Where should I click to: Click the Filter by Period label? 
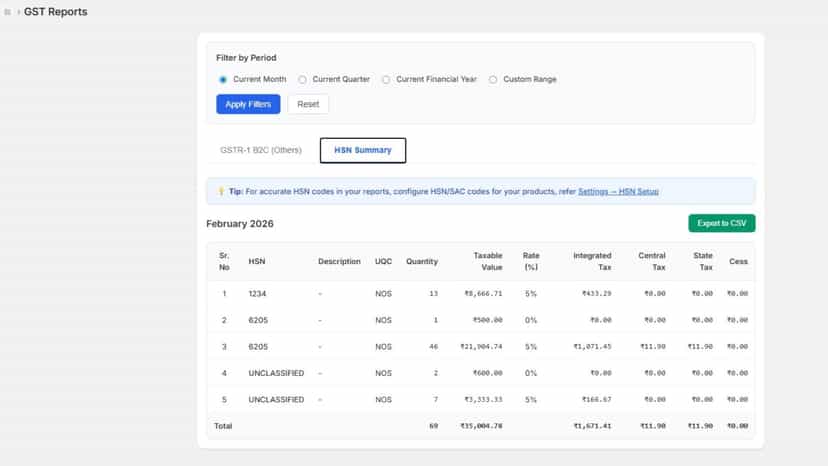tap(246, 58)
